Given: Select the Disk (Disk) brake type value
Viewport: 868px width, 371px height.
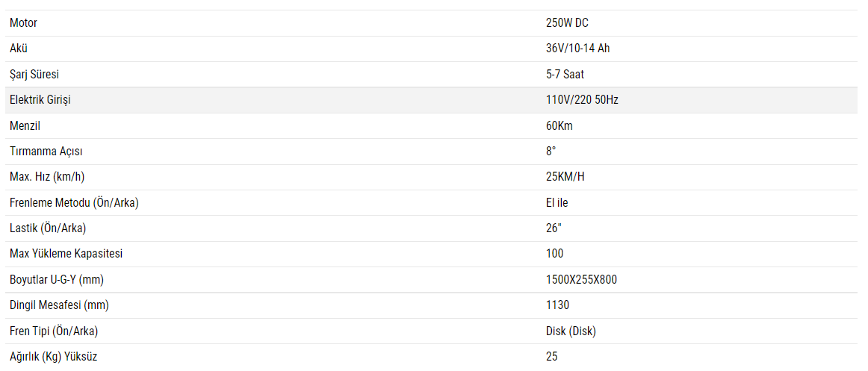Looking at the screenshot, I should (x=571, y=331).
